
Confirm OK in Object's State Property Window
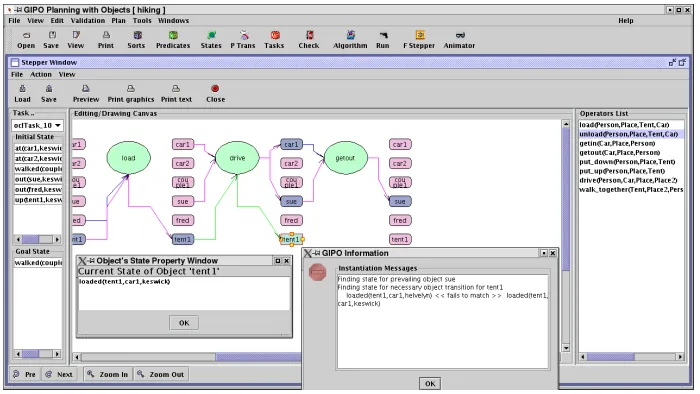click(184, 323)
